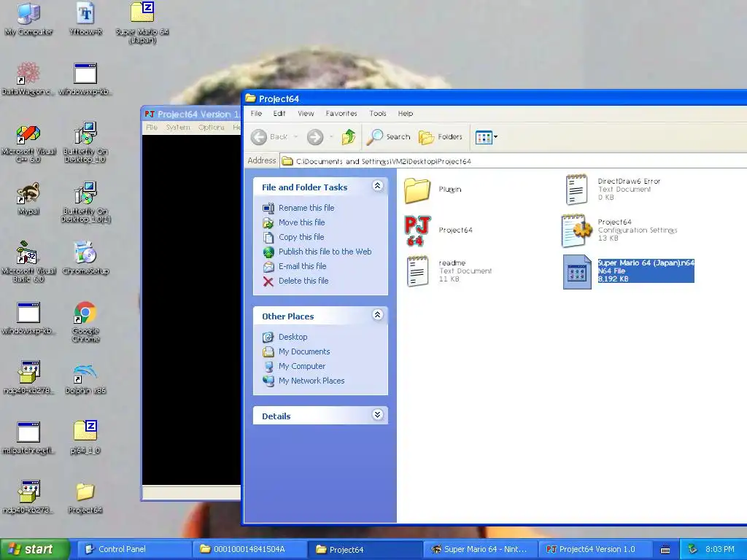Open System menu in Project64 emulator window
This screenshot has width=747, height=560.
point(178,127)
